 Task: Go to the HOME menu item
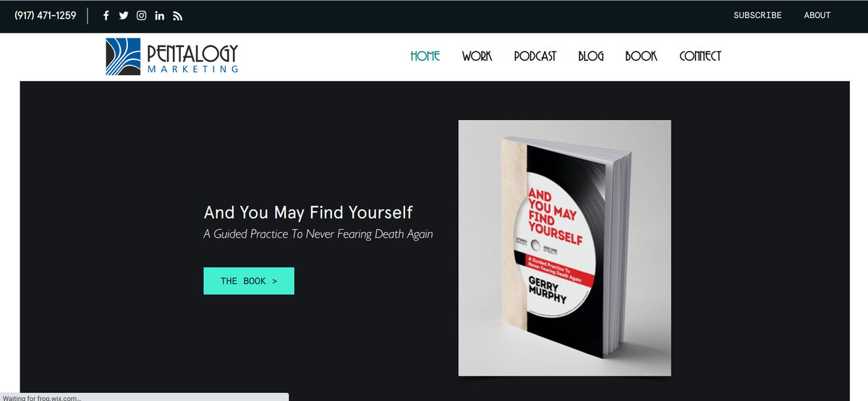click(x=425, y=56)
